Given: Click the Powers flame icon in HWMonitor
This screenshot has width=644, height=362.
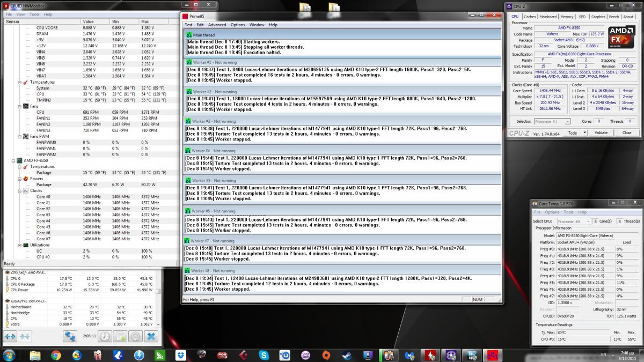Looking at the screenshot, I should pos(26,179).
